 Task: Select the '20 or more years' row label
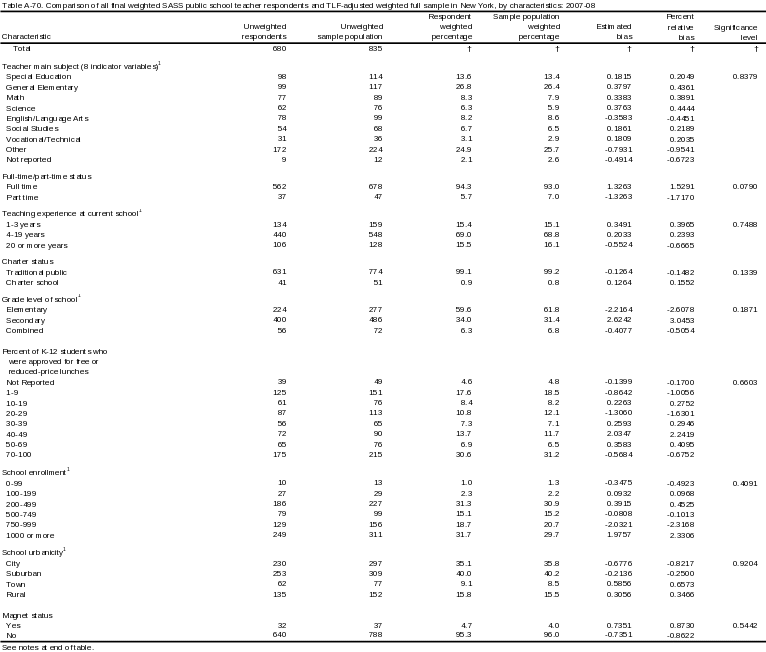(37, 246)
